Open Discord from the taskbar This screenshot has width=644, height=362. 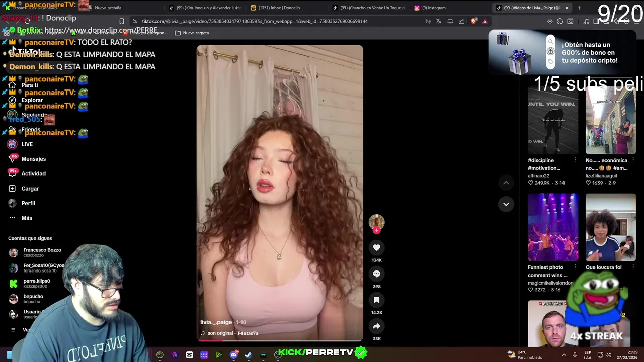233,355
